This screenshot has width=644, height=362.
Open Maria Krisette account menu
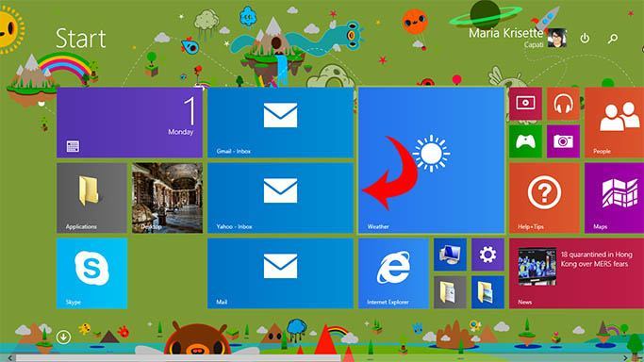tap(518, 38)
